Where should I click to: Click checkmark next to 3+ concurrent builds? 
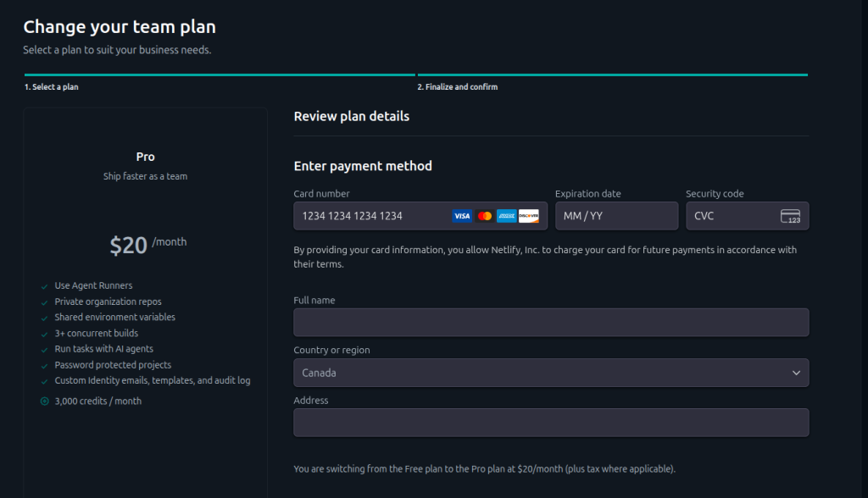click(x=44, y=335)
